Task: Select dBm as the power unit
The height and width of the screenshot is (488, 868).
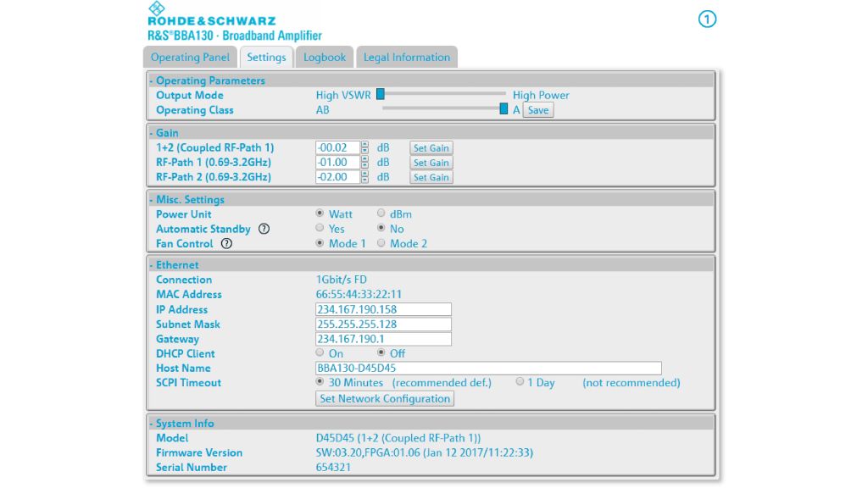Action: (x=381, y=213)
